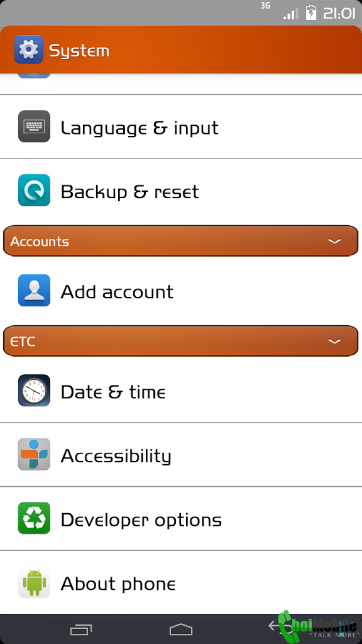Screen dimensions: 362x644
Task: Tap the Accessibility figure icon
Action: 34,454
